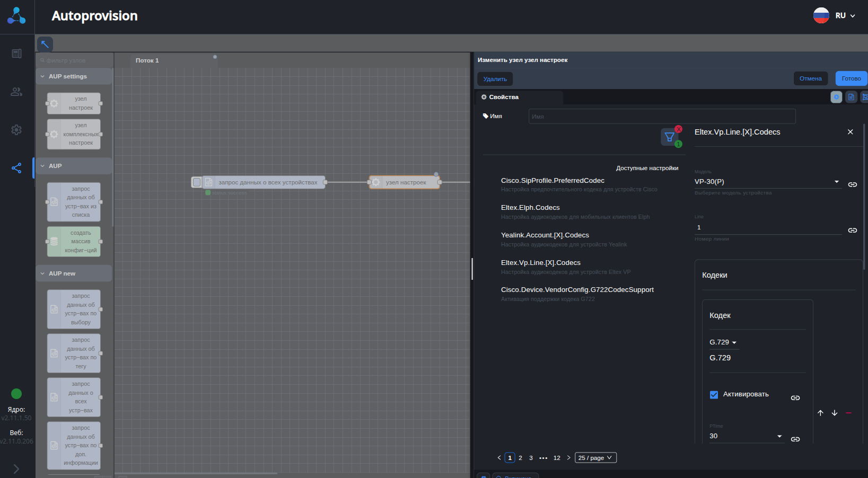Collapse the AUP settings palette category
Viewport: 868px width, 478px height.
tap(43, 76)
